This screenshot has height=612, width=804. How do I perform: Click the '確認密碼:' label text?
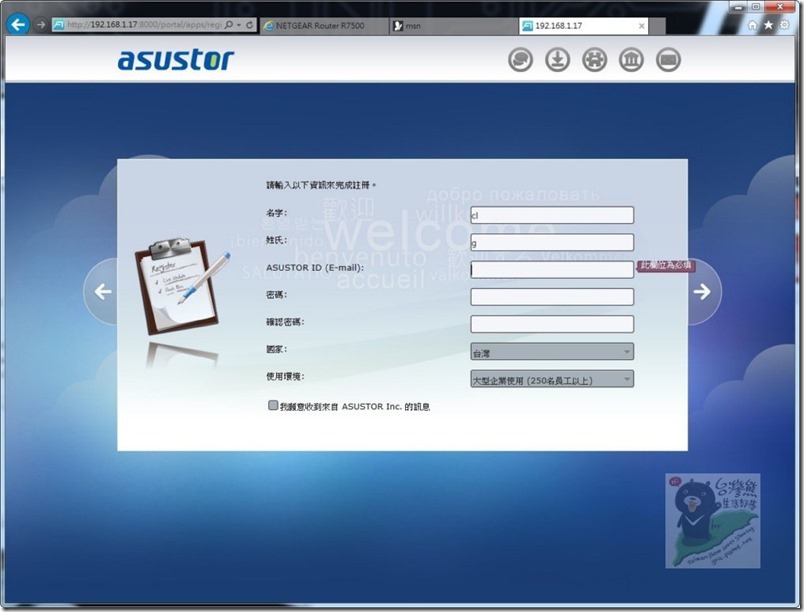(x=285, y=322)
